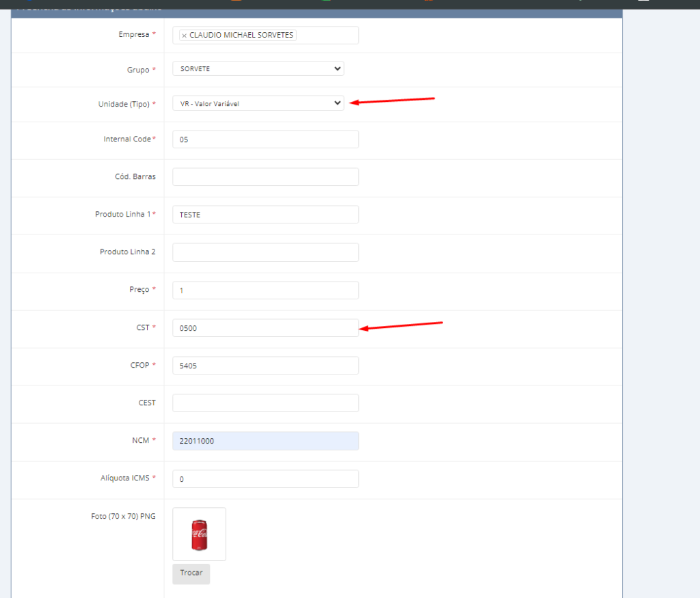Select the CFOP field with 5405
The height and width of the screenshot is (598, 700).
(x=265, y=366)
